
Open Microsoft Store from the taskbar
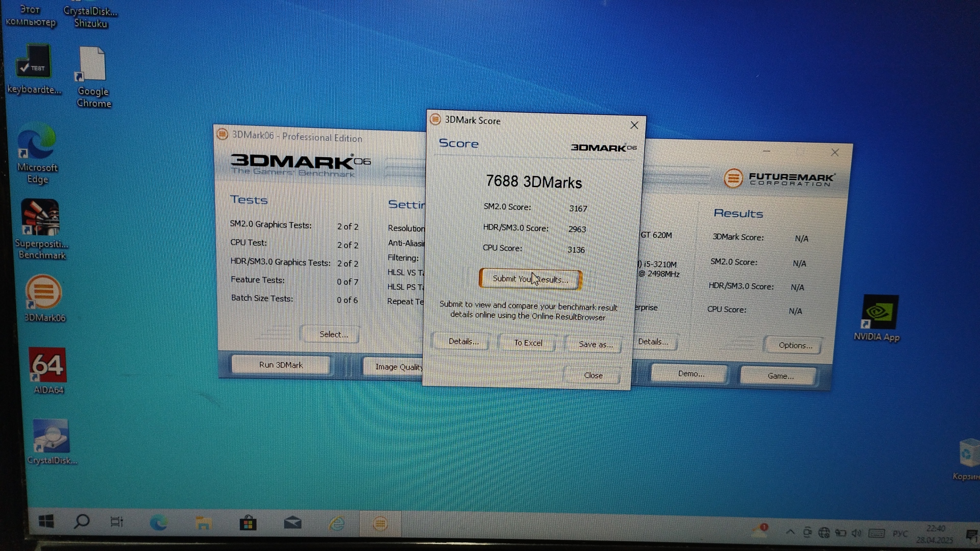tap(248, 523)
